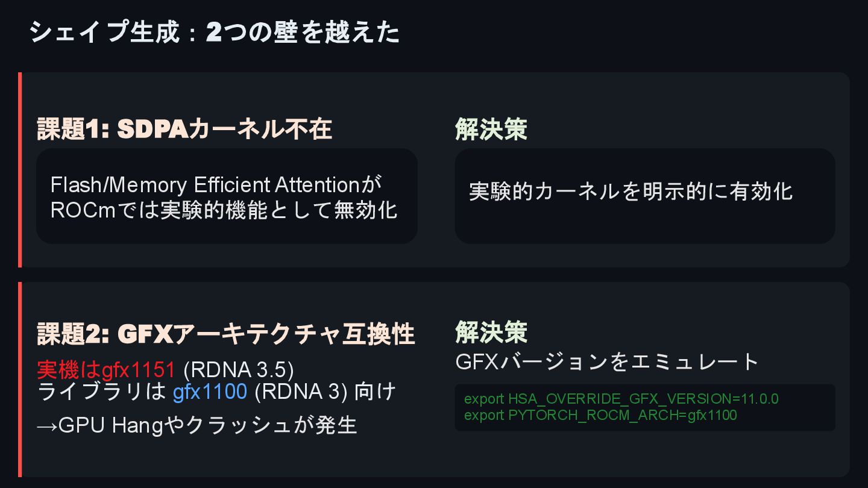Screen dimensions: 868x488
Task: Click the (RDNA 3.5) text
Action: click(x=239, y=369)
